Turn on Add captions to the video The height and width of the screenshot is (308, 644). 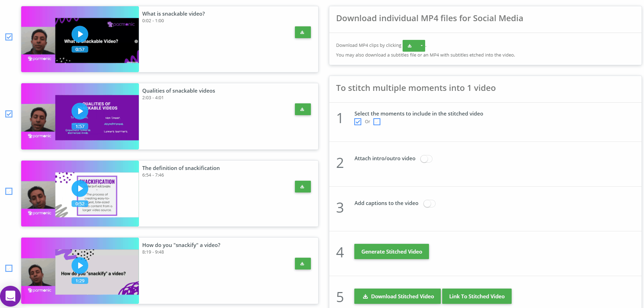click(429, 204)
